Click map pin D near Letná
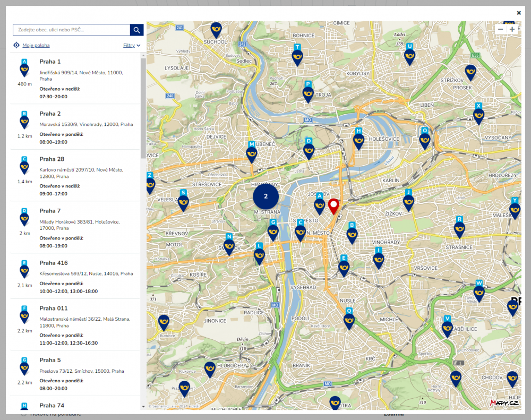The height and width of the screenshot is (420, 531). click(x=309, y=149)
